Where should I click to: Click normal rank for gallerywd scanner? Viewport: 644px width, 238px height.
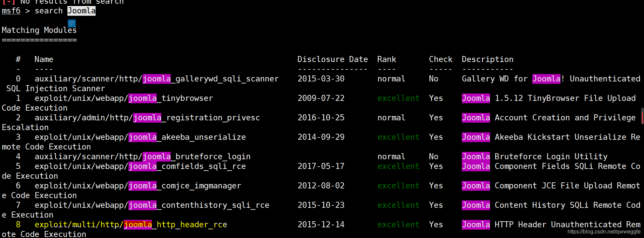pyautogui.click(x=391, y=79)
